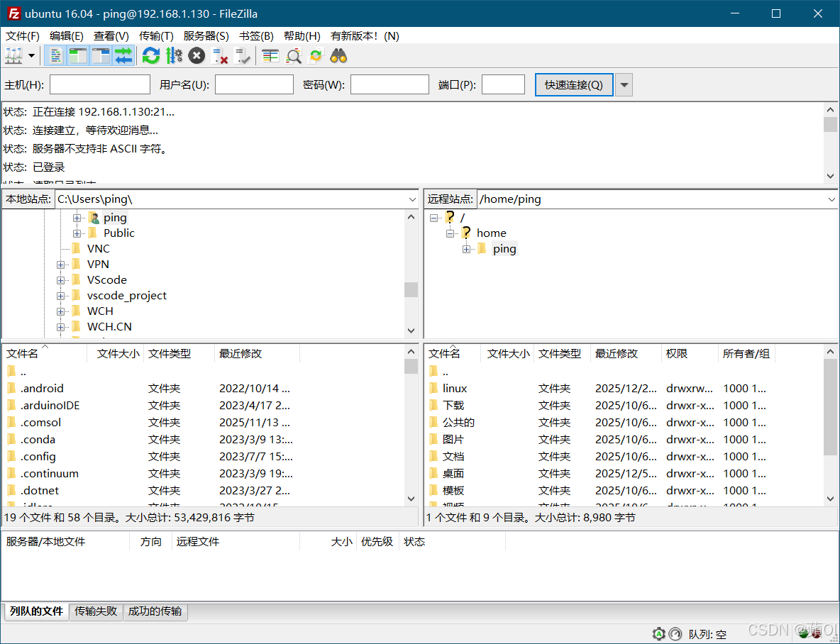The height and width of the screenshot is (644, 840).
Task: Disconnect from the current server
Action: [220, 56]
